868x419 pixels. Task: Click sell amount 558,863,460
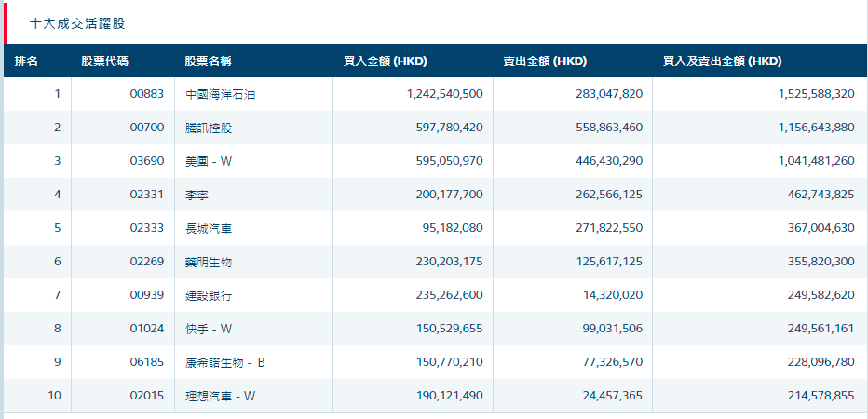pos(608,128)
